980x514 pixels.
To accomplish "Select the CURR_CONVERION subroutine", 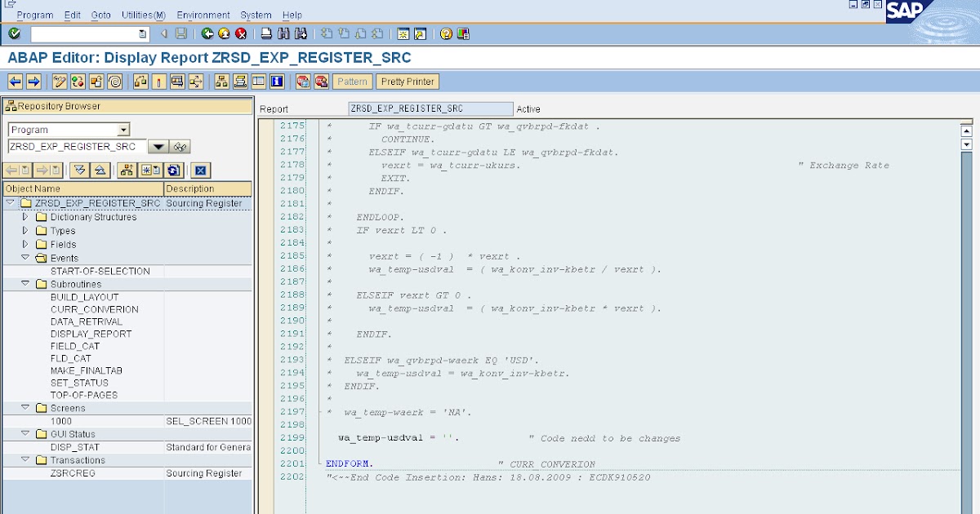I will pos(94,309).
